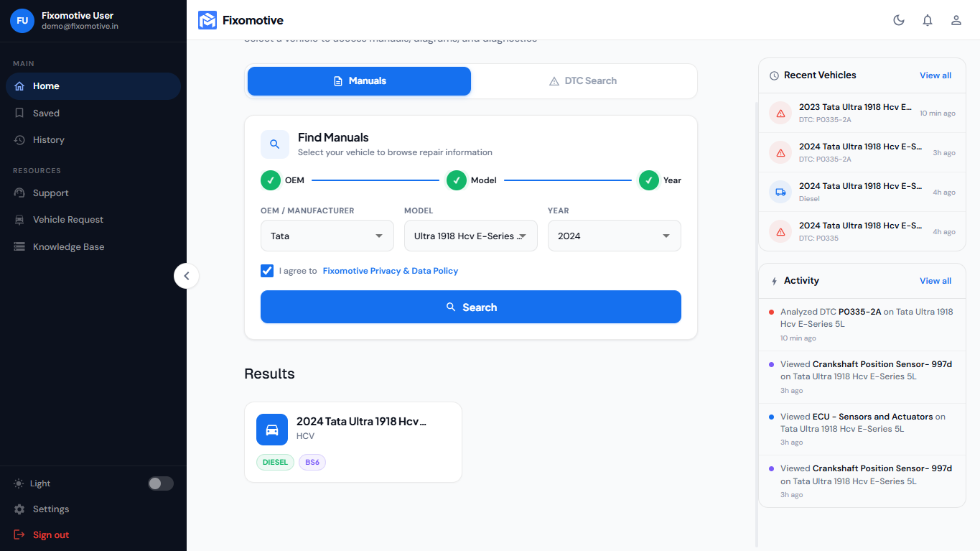Click the blue Search button
The image size is (980, 551).
tap(471, 307)
